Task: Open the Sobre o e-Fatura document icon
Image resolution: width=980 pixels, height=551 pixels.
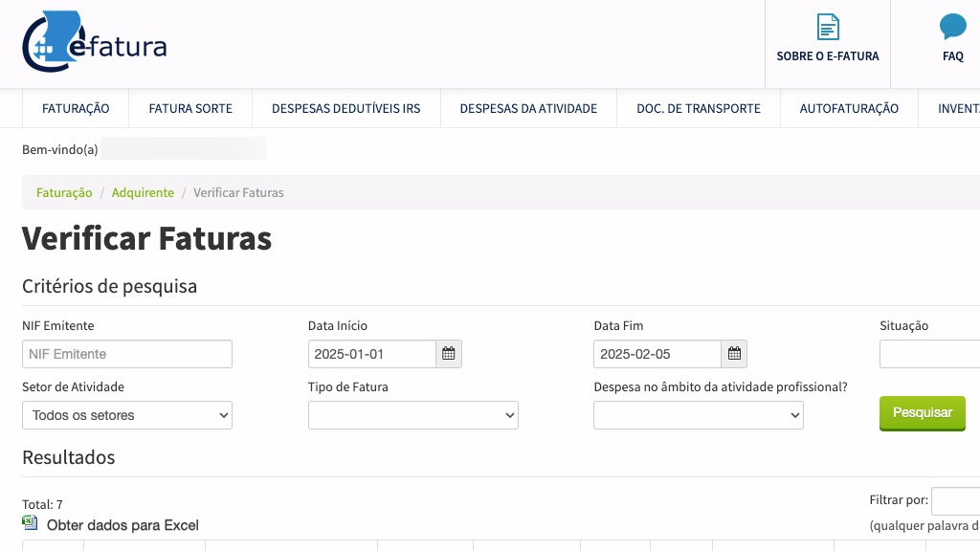Action: tap(828, 28)
